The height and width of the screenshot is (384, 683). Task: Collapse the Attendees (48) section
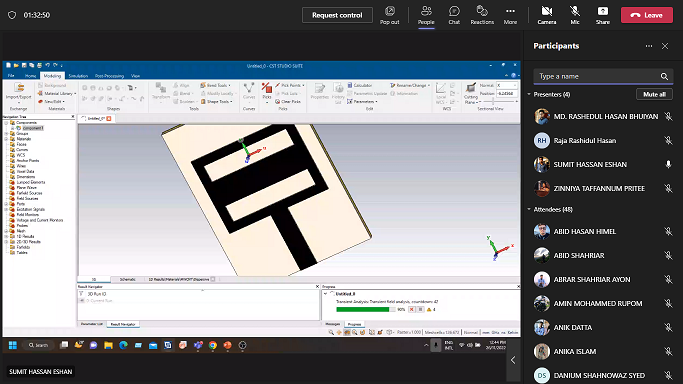pyautogui.click(x=529, y=209)
